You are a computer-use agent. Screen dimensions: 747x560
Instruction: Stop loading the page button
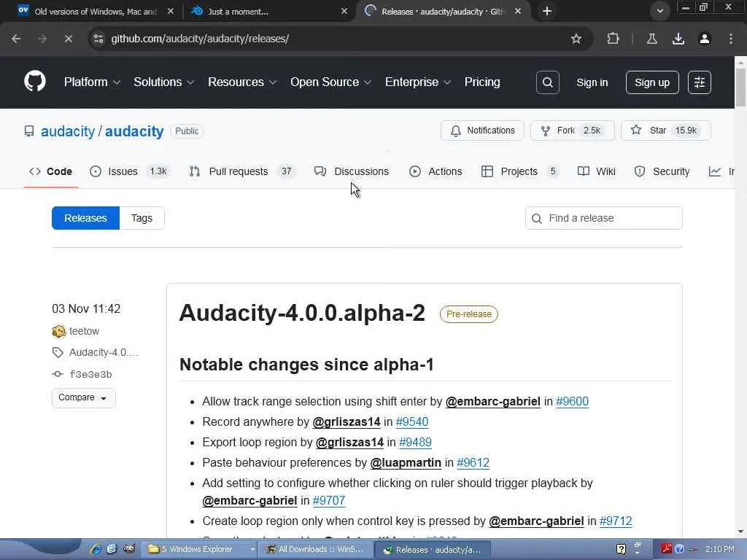click(68, 39)
